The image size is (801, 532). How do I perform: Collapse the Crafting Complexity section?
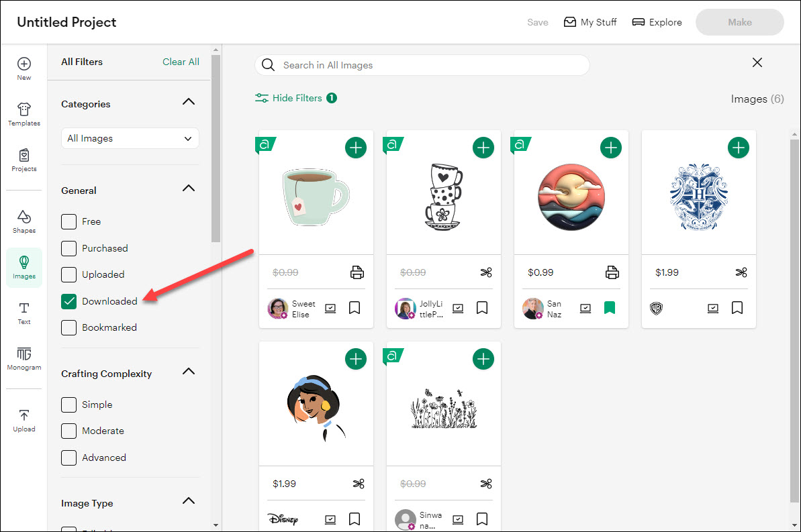(189, 372)
